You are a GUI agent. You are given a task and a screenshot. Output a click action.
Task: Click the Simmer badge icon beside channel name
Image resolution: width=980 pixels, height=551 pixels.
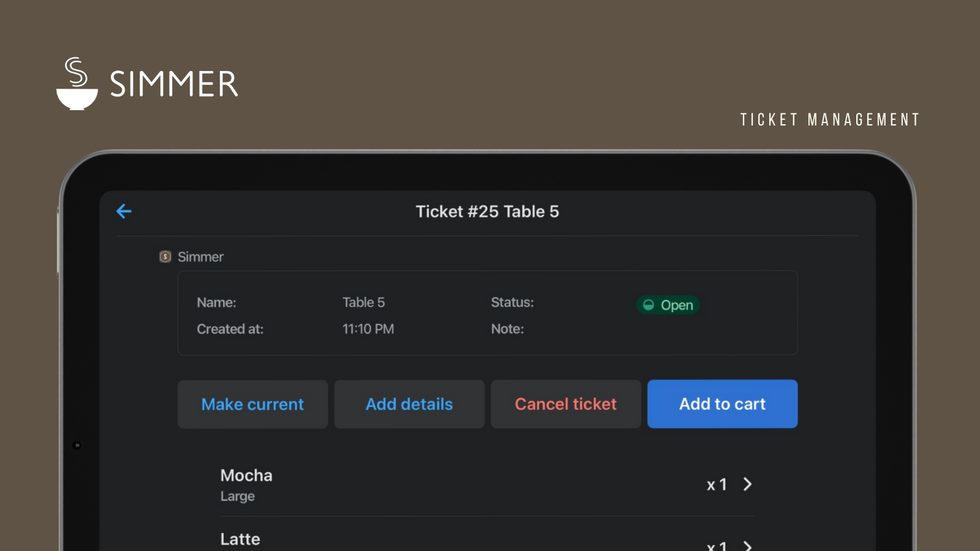pos(164,257)
